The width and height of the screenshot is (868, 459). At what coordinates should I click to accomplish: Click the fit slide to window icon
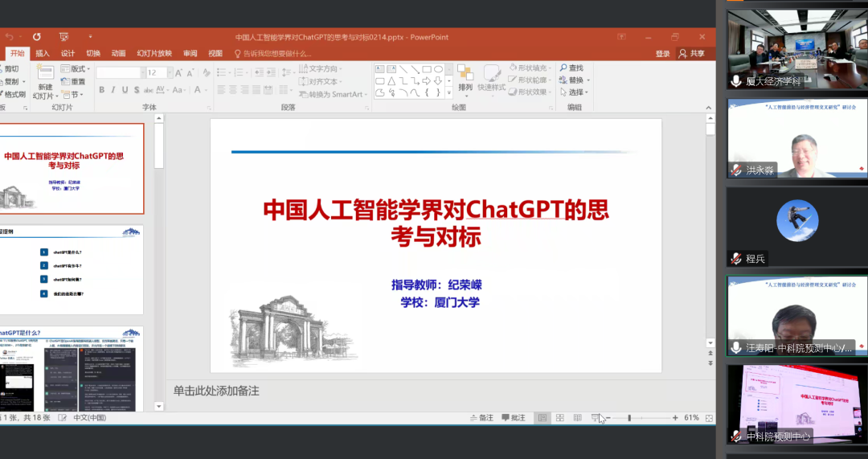pos(708,418)
